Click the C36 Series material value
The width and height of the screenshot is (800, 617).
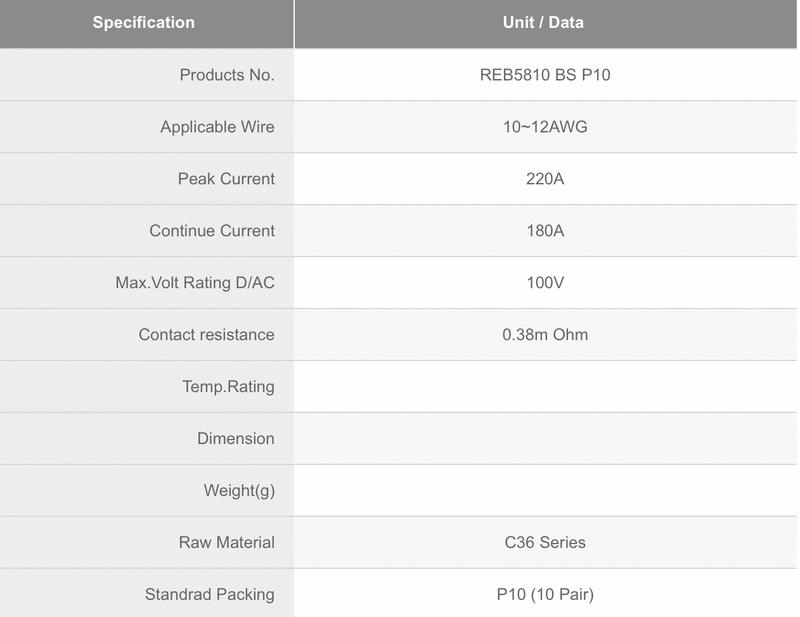click(545, 543)
